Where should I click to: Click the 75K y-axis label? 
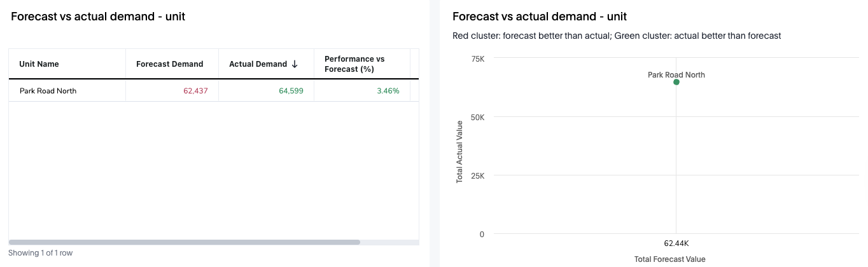[477, 59]
